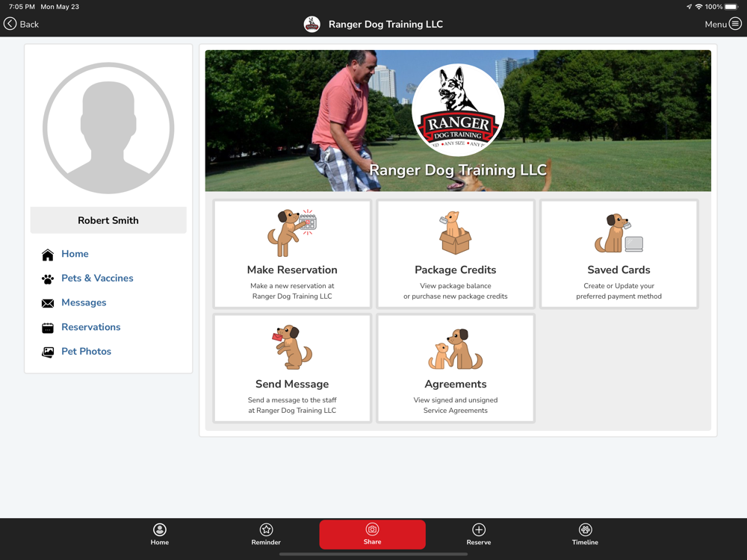Open the Agreements card title
The width and height of the screenshot is (747, 560).
pyautogui.click(x=456, y=385)
